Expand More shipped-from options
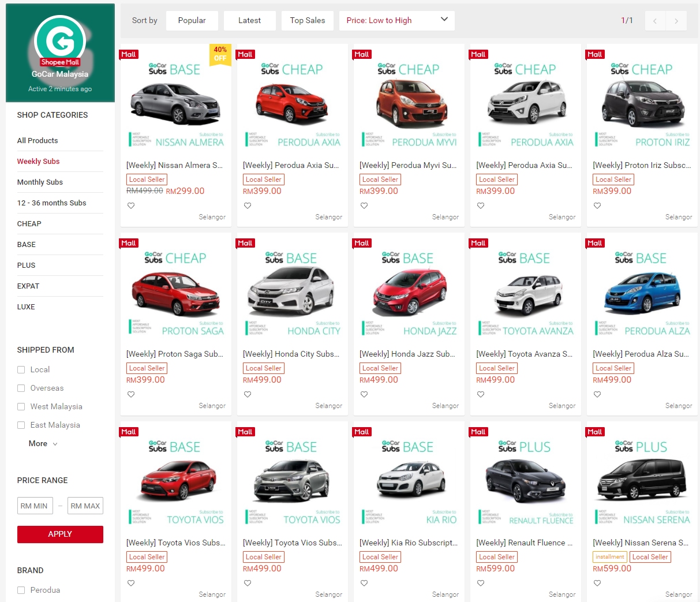Image resolution: width=700 pixels, height=602 pixels. pos(43,444)
